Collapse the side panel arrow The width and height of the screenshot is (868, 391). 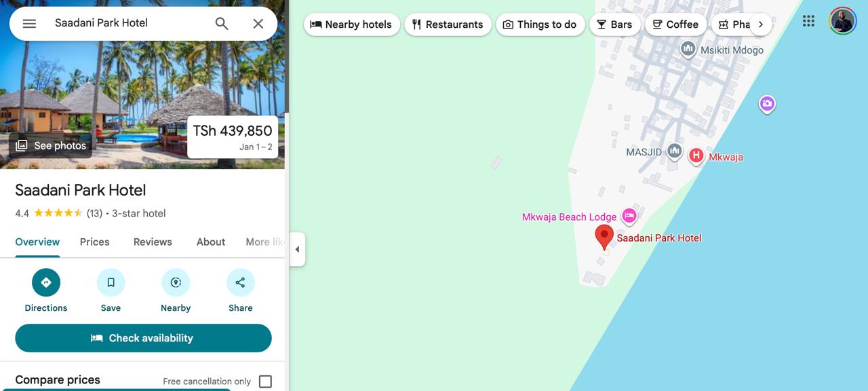point(297,249)
